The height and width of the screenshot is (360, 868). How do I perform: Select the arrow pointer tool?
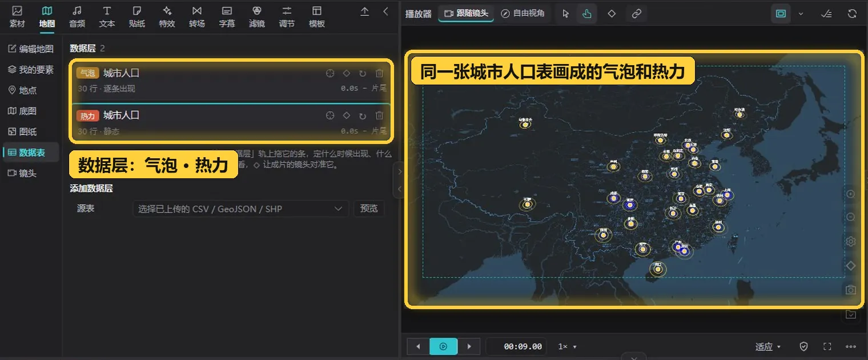[565, 14]
